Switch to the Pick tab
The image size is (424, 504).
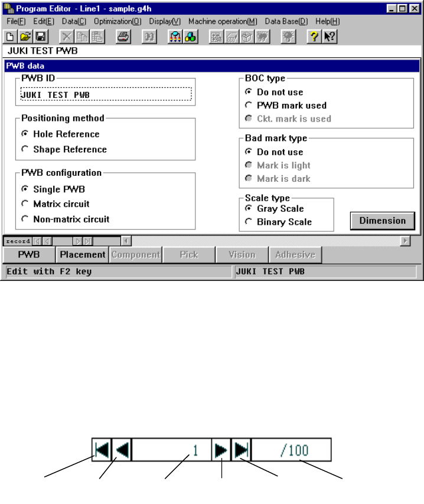[189, 255]
